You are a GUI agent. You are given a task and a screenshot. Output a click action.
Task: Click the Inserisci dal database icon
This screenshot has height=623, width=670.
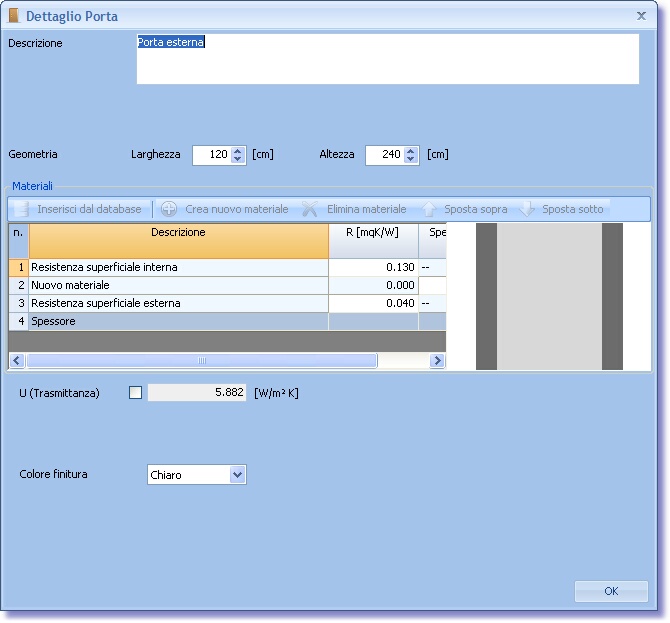pos(21,209)
